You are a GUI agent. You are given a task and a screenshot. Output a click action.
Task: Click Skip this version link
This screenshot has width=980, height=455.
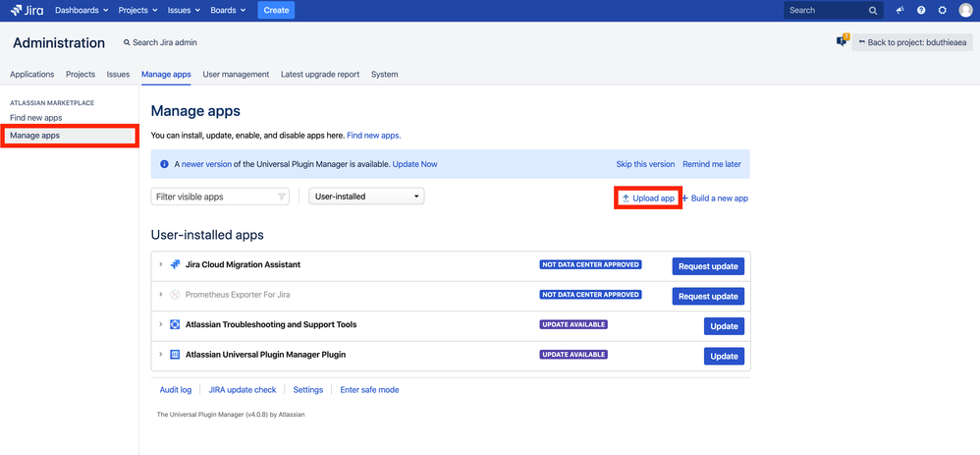645,164
